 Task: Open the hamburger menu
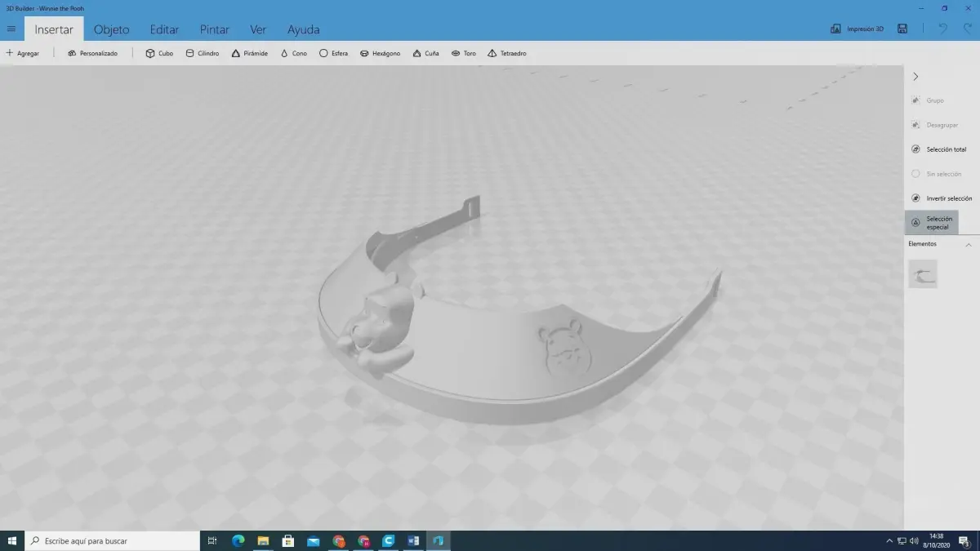11,29
